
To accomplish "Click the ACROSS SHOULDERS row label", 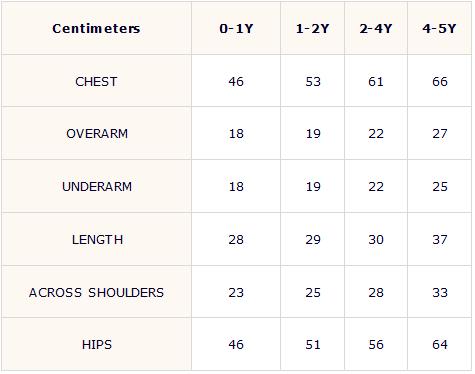I will [x=96, y=293].
